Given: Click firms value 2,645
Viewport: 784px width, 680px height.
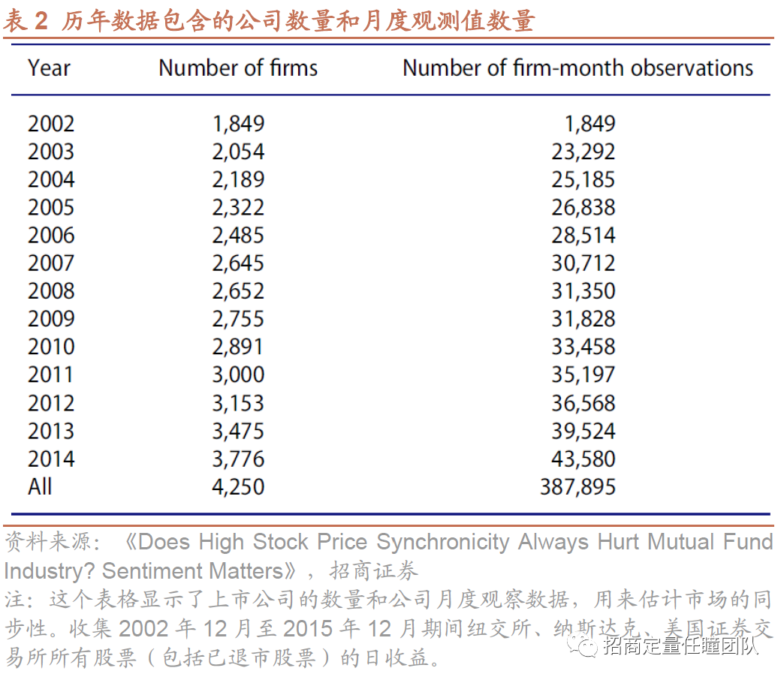Looking at the screenshot, I should [x=238, y=263].
